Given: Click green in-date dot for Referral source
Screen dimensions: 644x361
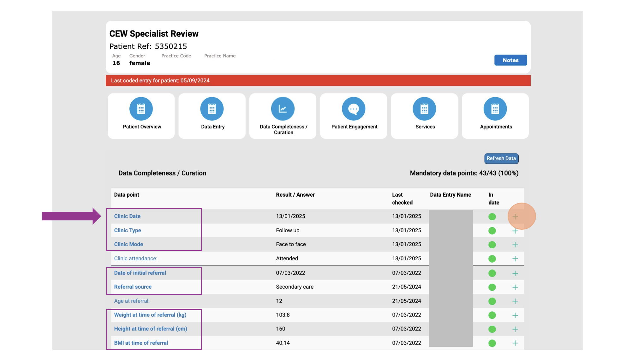Looking at the screenshot, I should pyautogui.click(x=492, y=287).
